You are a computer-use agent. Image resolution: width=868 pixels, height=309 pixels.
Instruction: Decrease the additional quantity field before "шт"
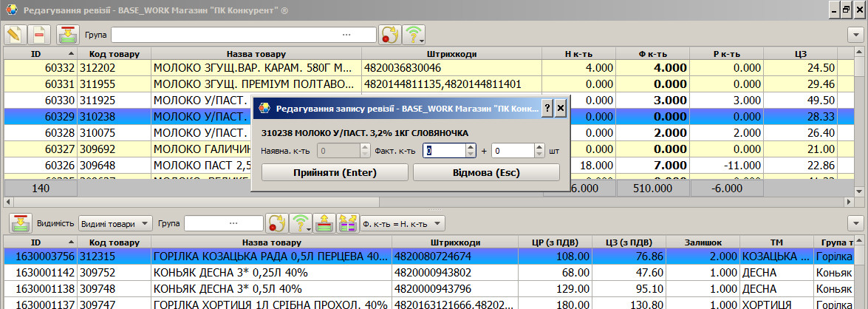pyautogui.click(x=540, y=154)
